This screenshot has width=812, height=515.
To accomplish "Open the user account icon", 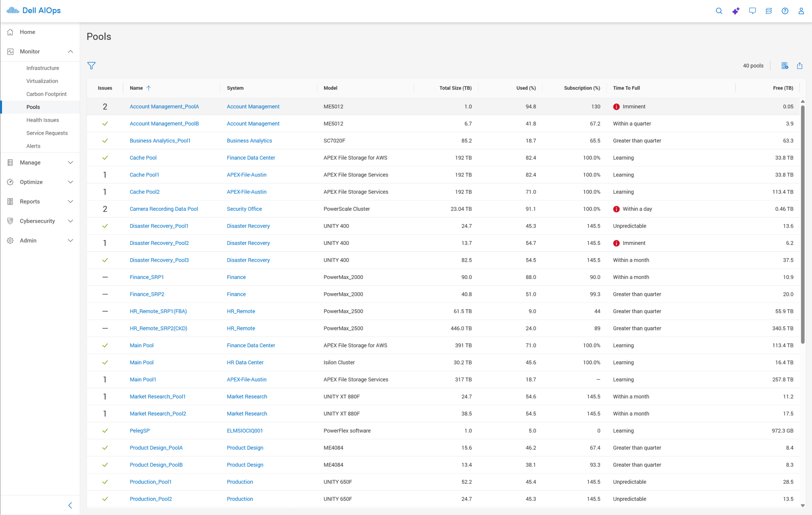I will pyautogui.click(x=801, y=11).
